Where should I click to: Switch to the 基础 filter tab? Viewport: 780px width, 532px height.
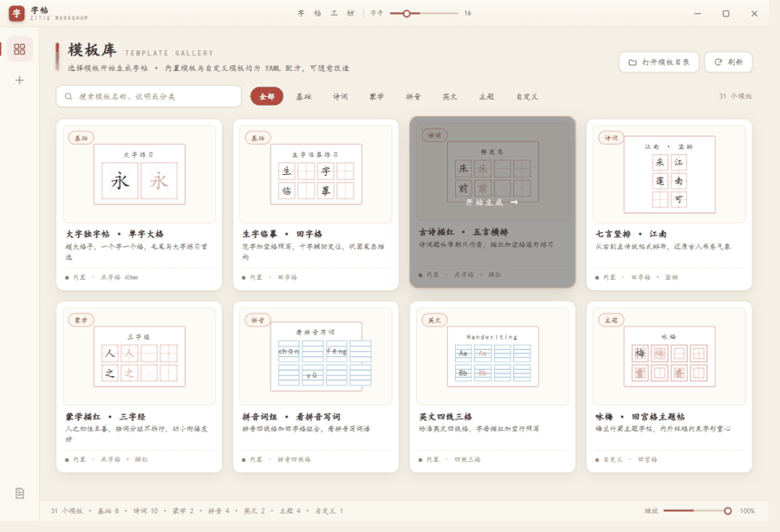(303, 96)
